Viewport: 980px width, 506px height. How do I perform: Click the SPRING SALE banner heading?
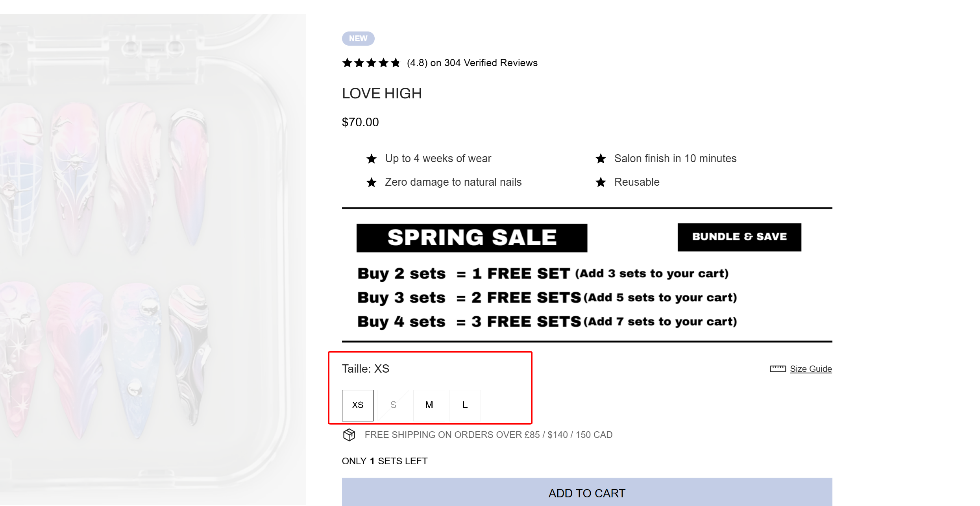click(x=472, y=238)
